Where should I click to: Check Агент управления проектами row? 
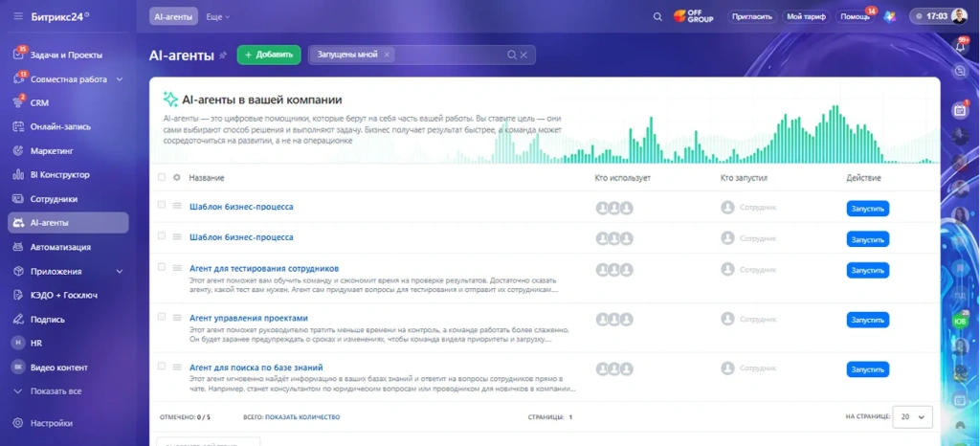click(x=162, y=317)
